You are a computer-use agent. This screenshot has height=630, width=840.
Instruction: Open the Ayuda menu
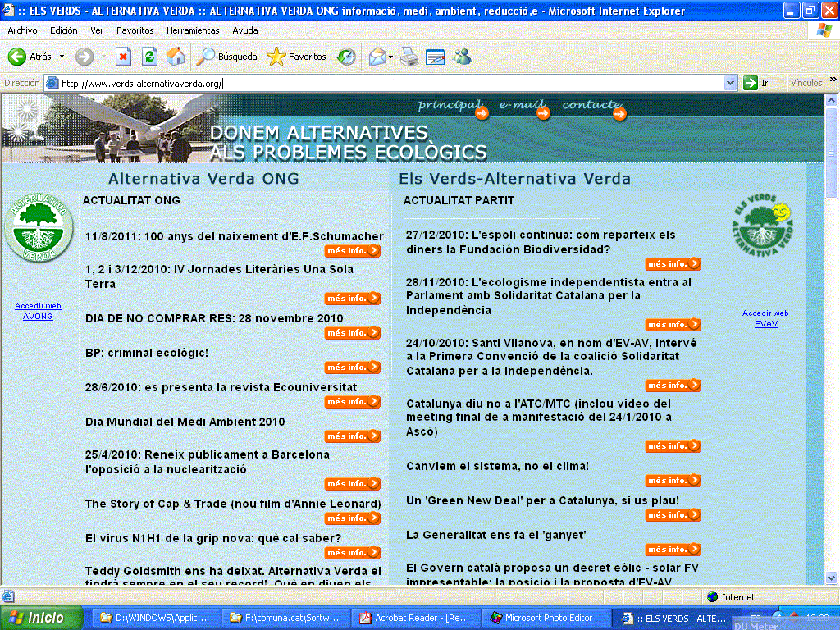[x=244, y=30]
